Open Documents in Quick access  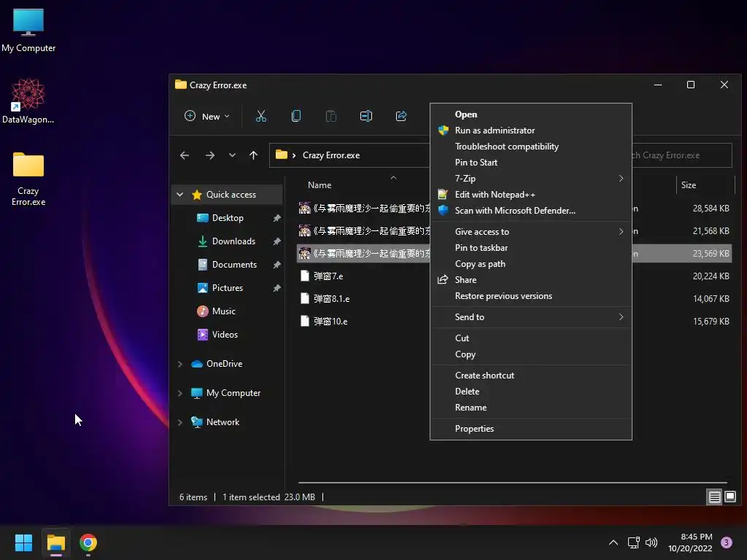233,264
